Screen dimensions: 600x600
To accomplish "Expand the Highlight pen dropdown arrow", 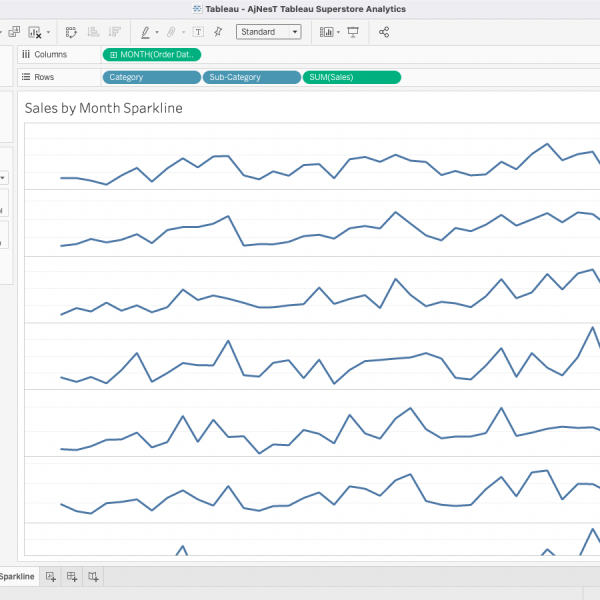I will coord(157,32).
